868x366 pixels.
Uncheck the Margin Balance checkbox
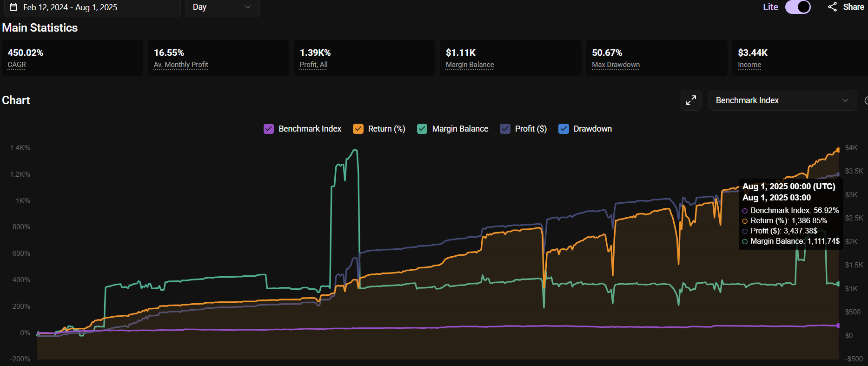422,129
